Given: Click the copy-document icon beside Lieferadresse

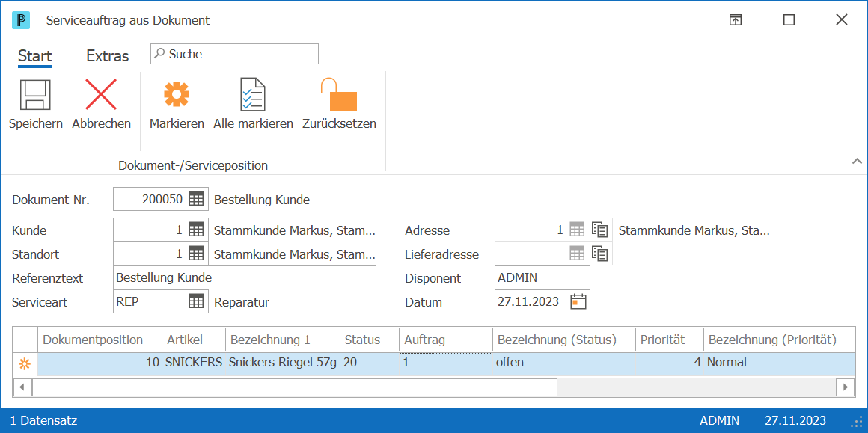Looking at the screenshot, I should coord(600,254).
